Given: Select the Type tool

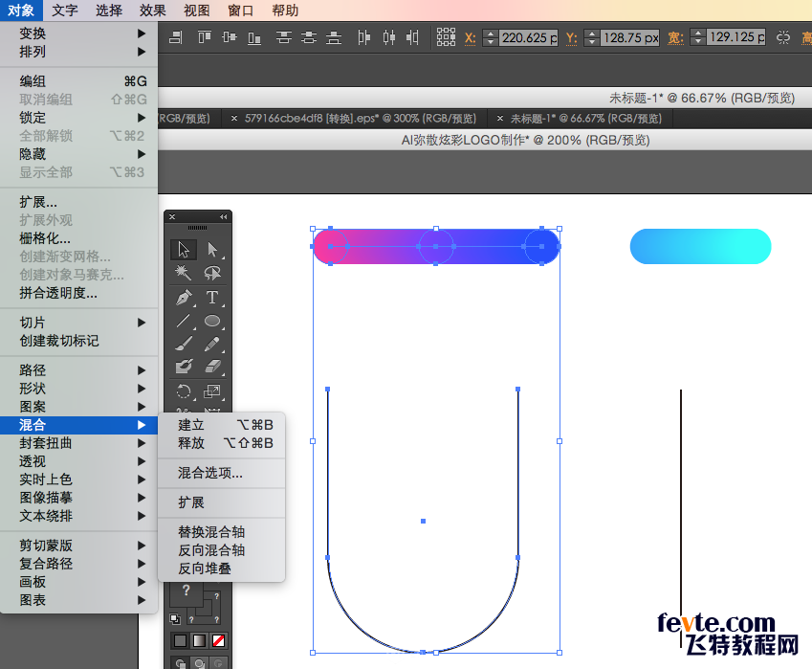Looking at the screenshot, I should [212, 297].
